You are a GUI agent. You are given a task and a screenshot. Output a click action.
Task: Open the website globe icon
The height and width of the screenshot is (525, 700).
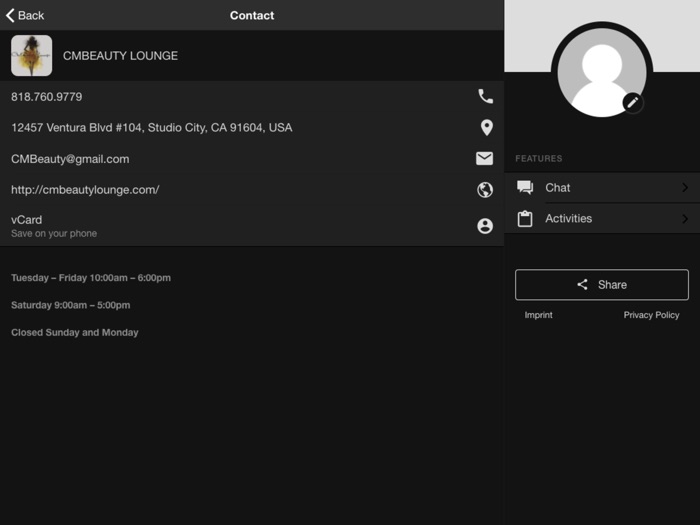pyautogui.click(x=485, y=190)
